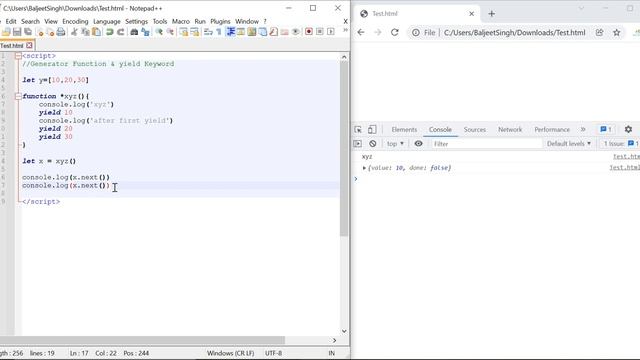Undo last edit with green arrow
640x360 pixels.
[109, 32]
